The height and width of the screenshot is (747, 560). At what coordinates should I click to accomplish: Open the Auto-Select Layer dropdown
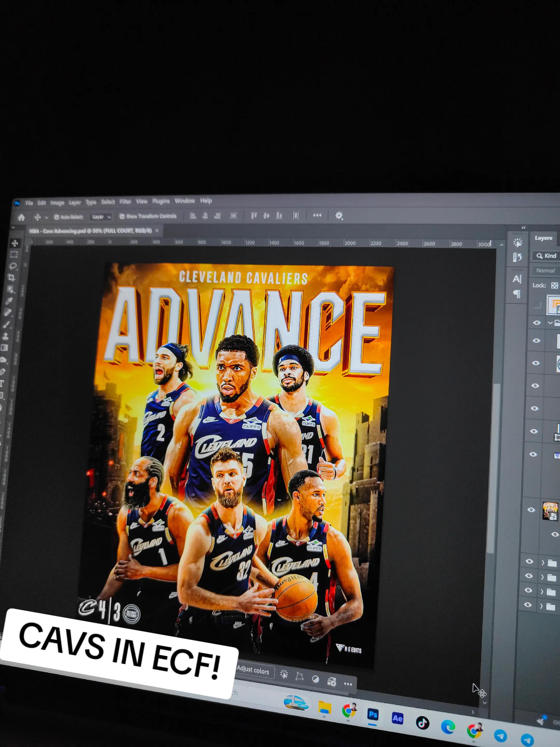(x=101, y=217)
